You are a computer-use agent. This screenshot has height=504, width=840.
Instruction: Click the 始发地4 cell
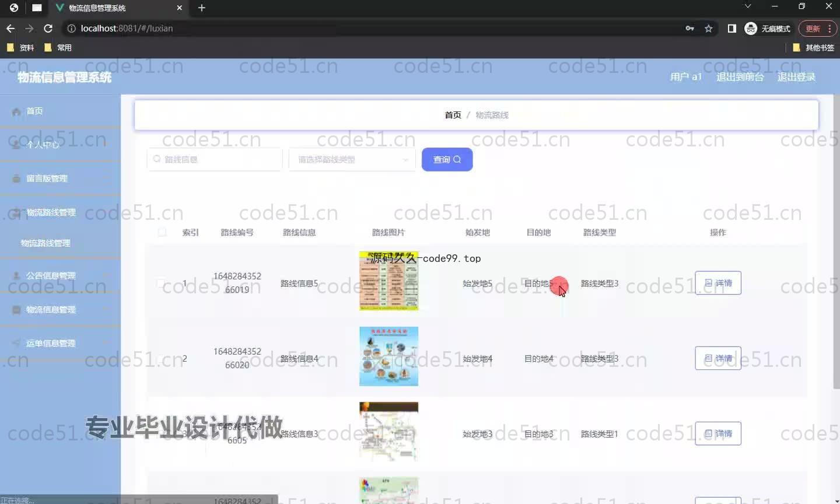point(478,359)
